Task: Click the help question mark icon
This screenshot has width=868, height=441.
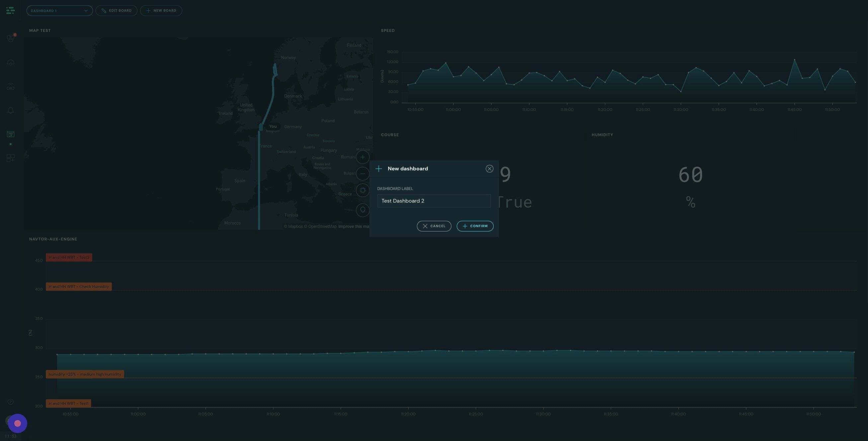Action: point(10,401)
